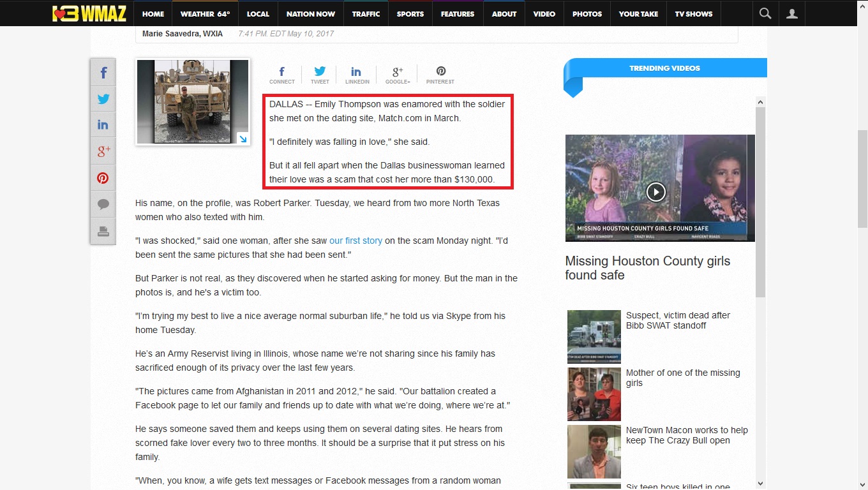Open the user account icon

click(792, 13)
